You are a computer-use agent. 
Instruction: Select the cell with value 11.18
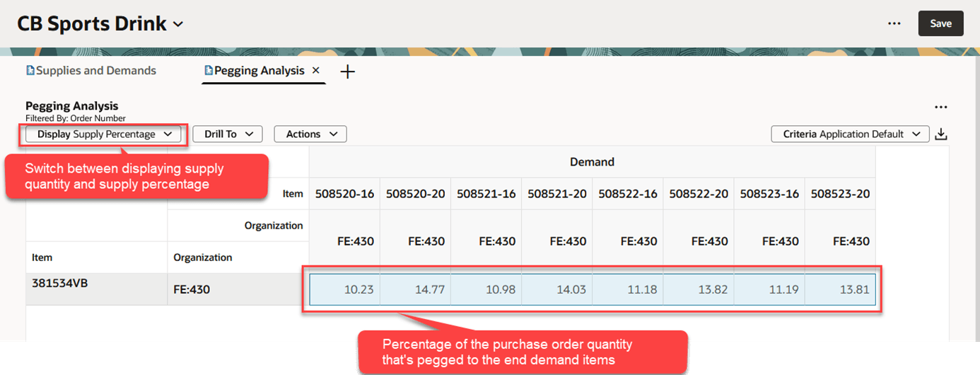tap(627, 289)
